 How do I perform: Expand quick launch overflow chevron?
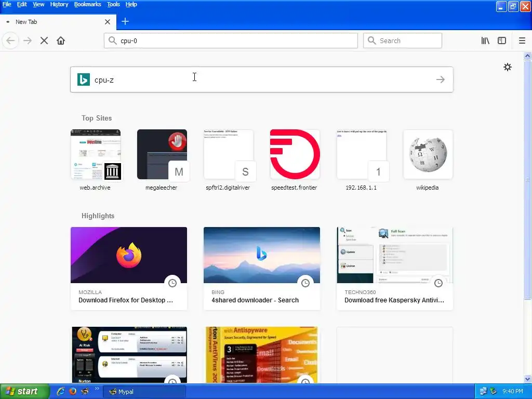[x=97, y=389]
